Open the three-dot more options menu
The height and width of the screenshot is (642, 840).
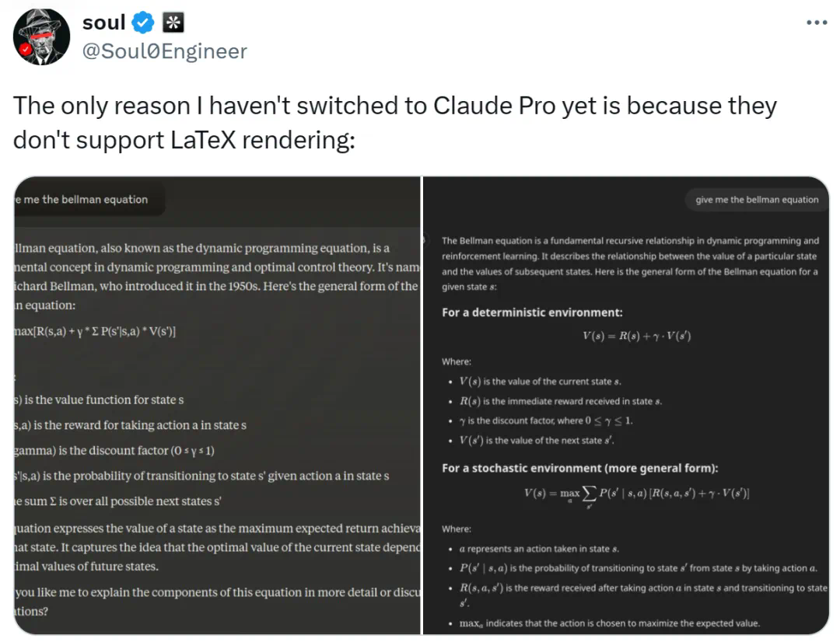(816, 23)
